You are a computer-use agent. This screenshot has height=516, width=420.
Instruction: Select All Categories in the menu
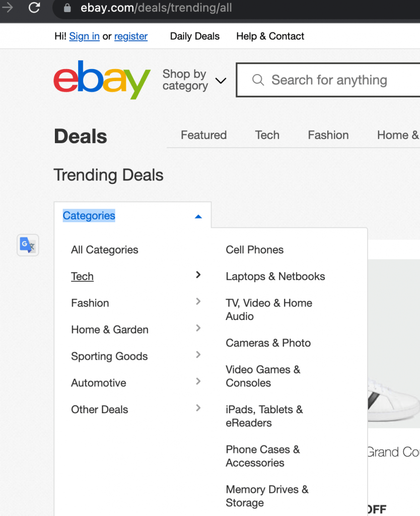104,250
